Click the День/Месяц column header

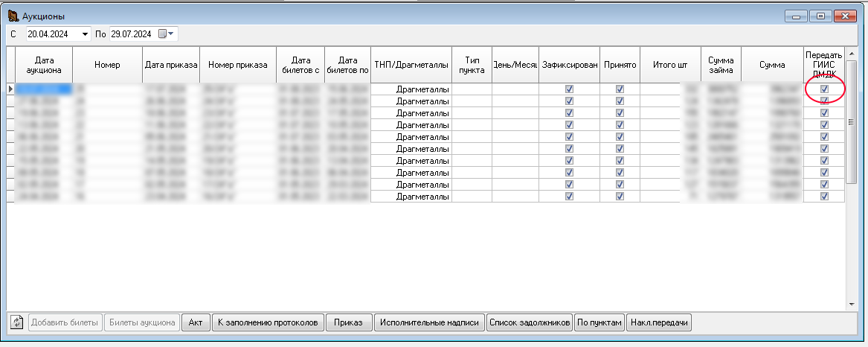click(x=515, y=65)
